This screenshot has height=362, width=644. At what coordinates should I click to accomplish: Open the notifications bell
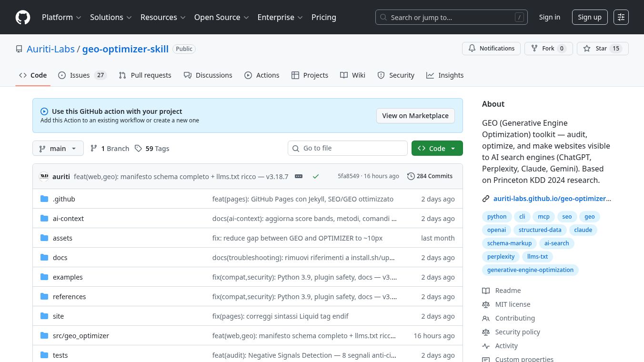click(472, 48)
